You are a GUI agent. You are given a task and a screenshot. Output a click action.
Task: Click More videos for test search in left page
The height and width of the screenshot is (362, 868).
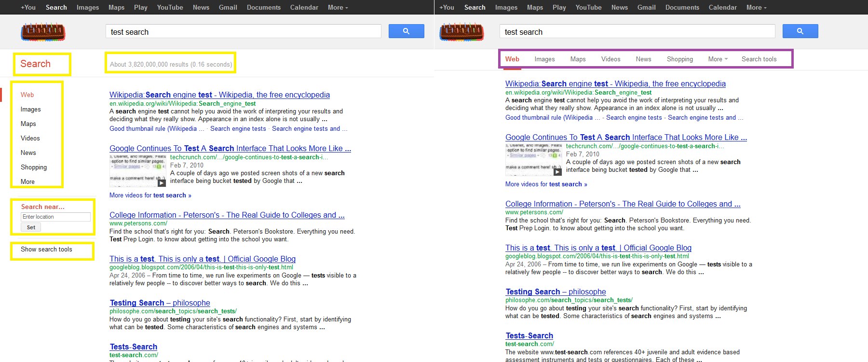point(150,195)
